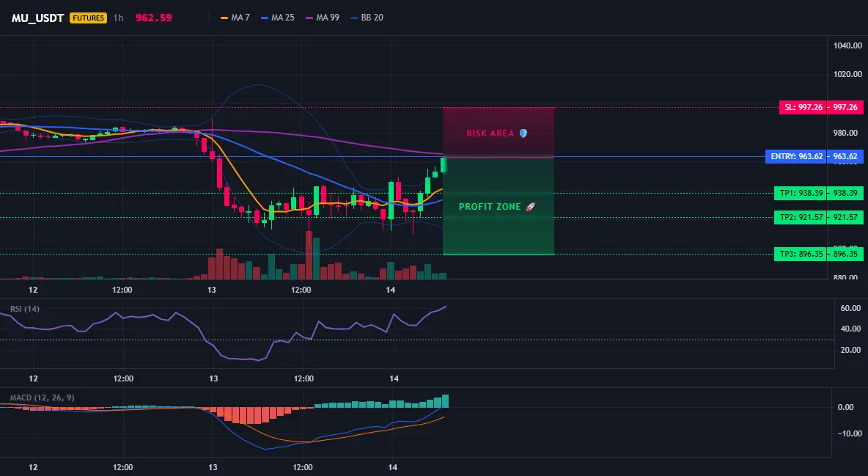
Task: Click date 14 on main chart axis
Action: coord(391,290)
